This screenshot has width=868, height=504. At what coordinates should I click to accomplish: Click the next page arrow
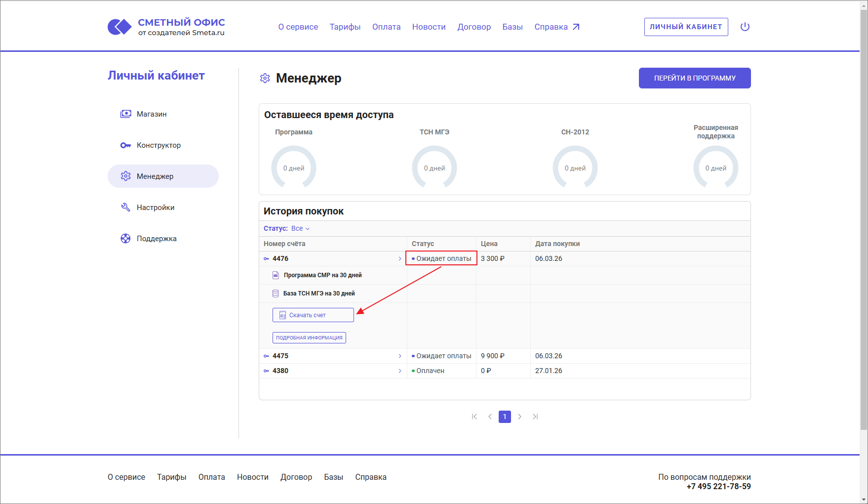coord(519,417)
